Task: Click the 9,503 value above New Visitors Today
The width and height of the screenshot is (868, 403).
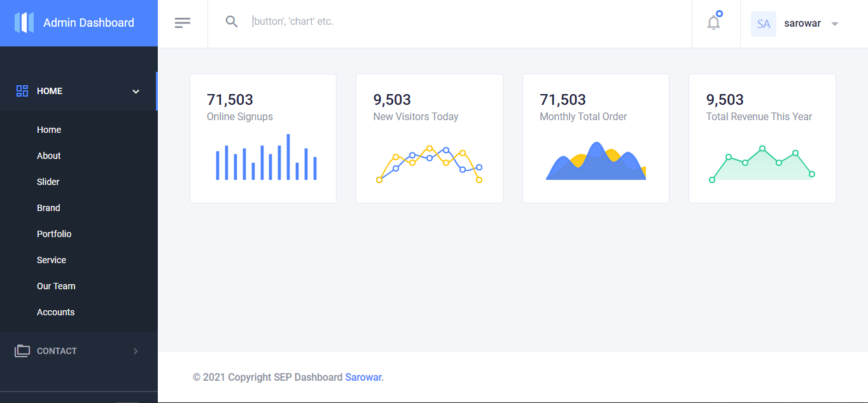Action: click(x=392, y=100)
